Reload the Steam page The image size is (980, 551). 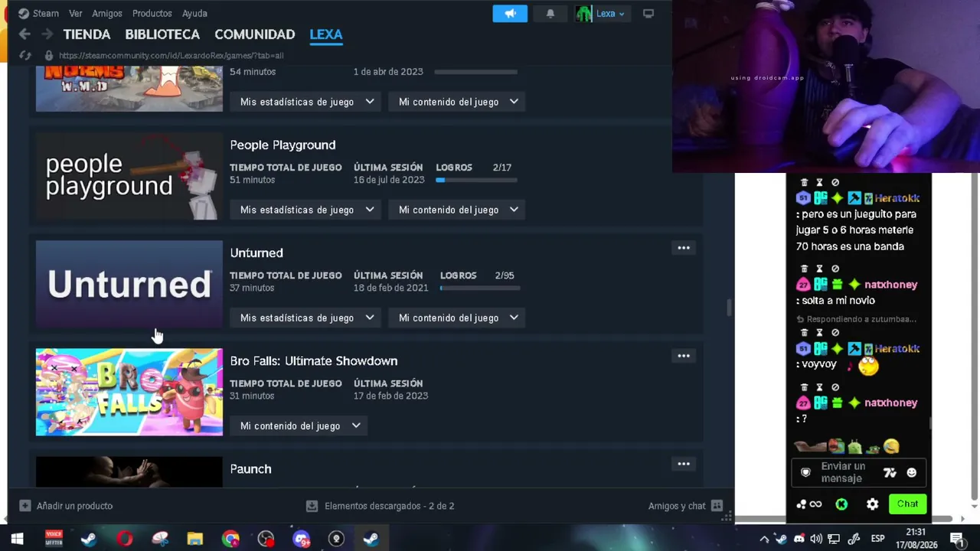(x=25, y=55)
